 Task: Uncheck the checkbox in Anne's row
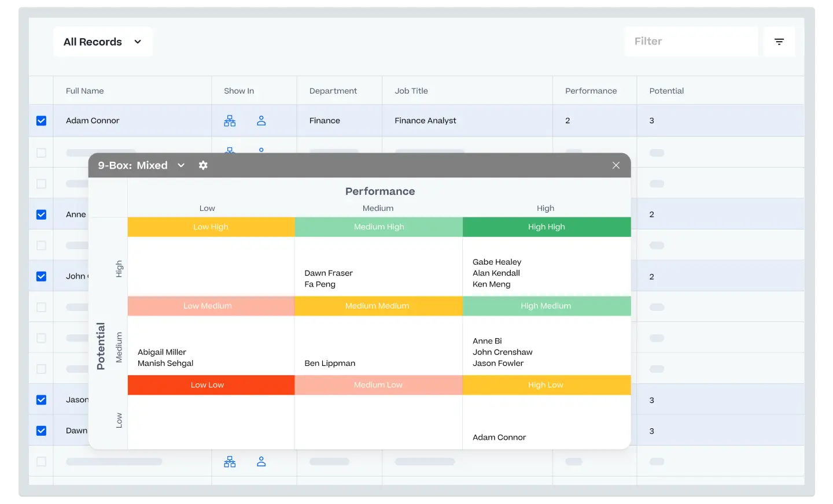[x=41, y=214]
